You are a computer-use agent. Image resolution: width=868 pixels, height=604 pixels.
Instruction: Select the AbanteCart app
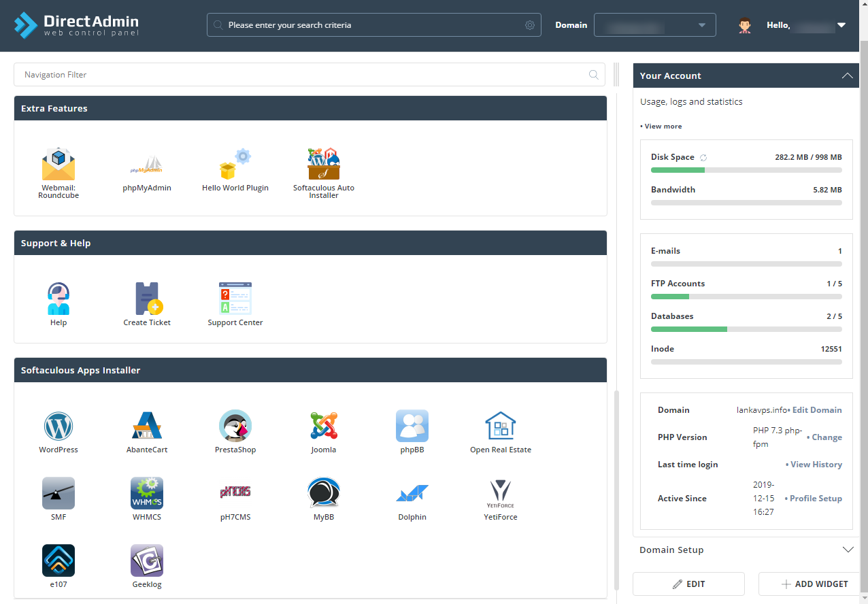pos(147,431)
